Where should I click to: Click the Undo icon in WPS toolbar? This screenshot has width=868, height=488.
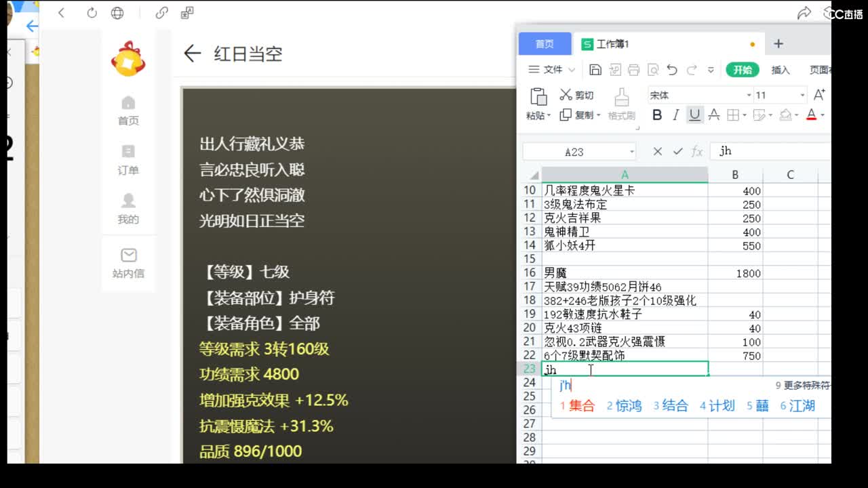click(x=671, y=69)
